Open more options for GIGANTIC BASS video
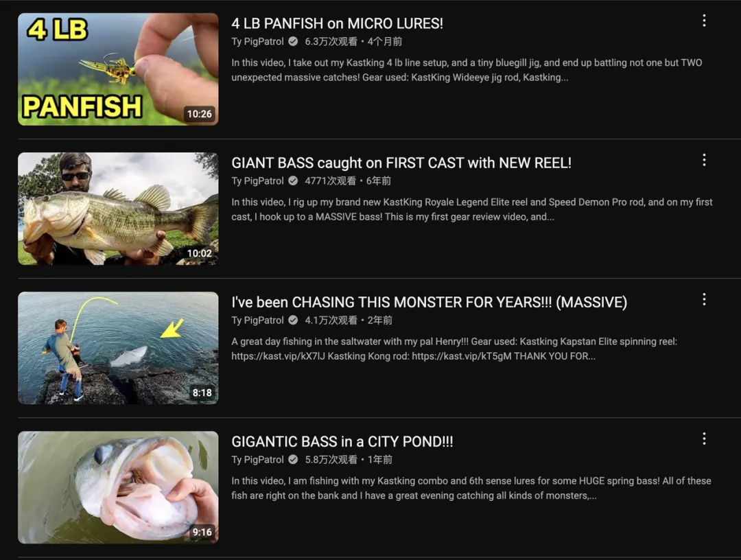741x560 pixels. (704, 439)
